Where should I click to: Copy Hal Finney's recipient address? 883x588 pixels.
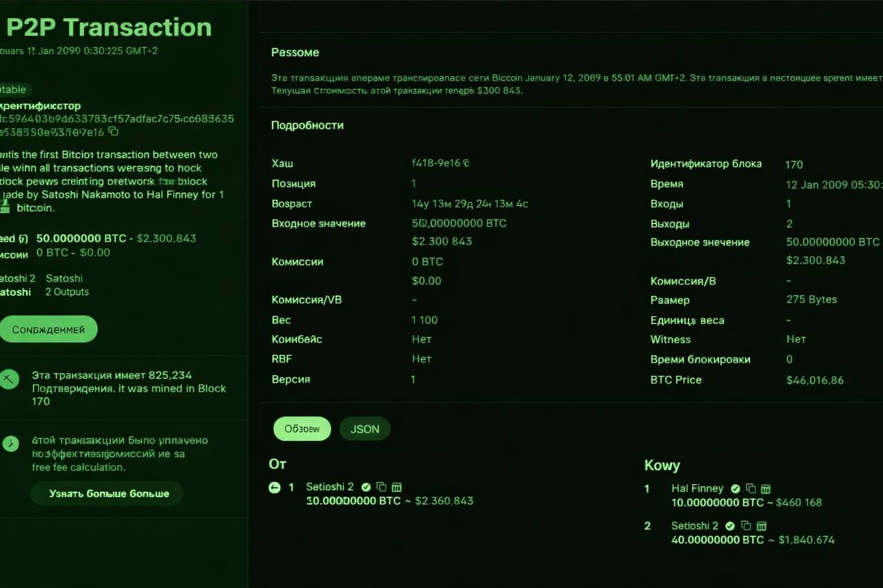pyautogui.click(x=751, y=488)
